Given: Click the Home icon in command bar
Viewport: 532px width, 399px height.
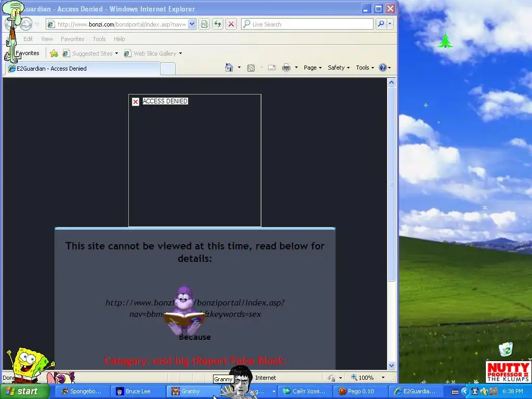Looking at the screenshot, I should coord(229,68).
